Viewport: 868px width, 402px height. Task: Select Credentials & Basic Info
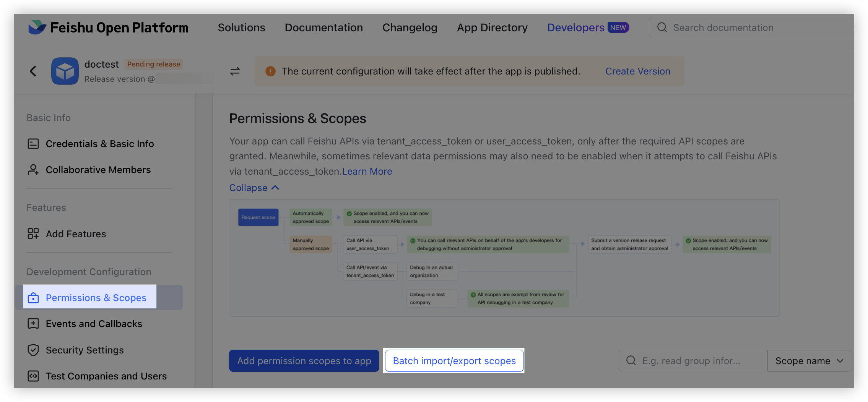pyautogui.click(x=99, y=144)
